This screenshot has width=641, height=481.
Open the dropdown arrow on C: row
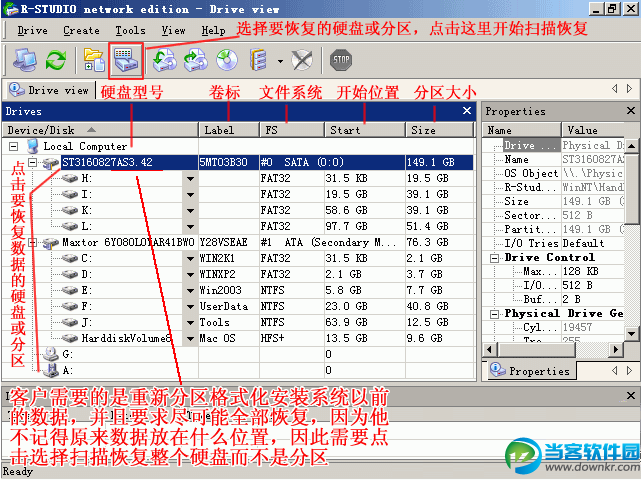click(190, 259)
